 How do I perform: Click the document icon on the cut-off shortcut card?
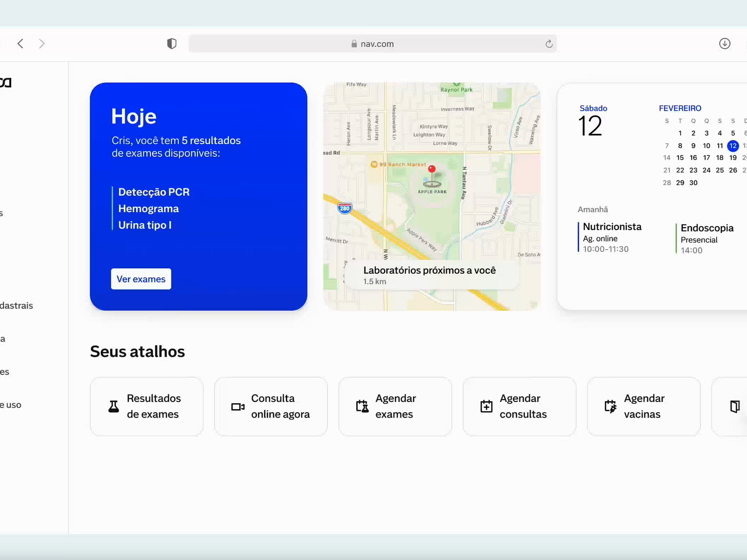click(735, 406)
